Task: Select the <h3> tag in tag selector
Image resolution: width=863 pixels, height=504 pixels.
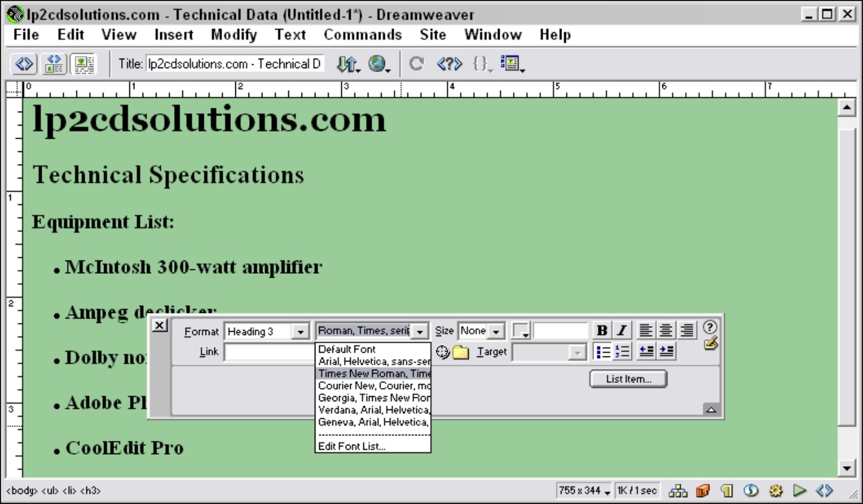Action: pos(91,491)
